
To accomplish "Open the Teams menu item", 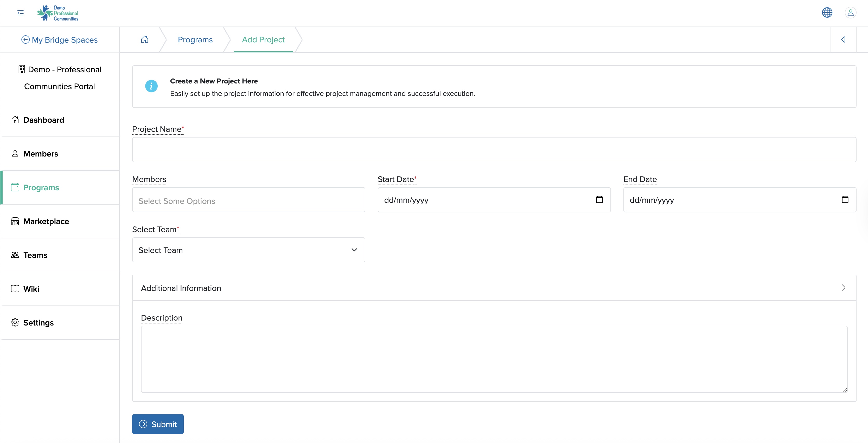I will click(60, 255).
